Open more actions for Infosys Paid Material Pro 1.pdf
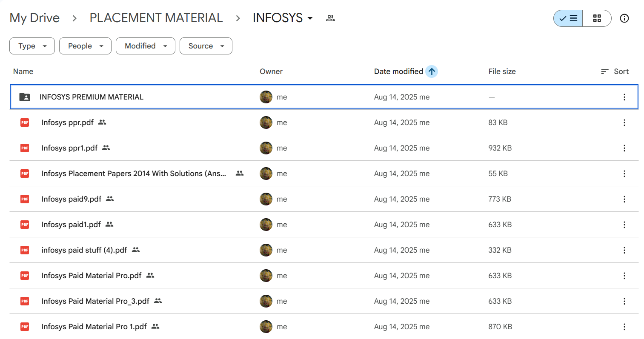Viewport: 644px width, 339px height. (624, 327)
